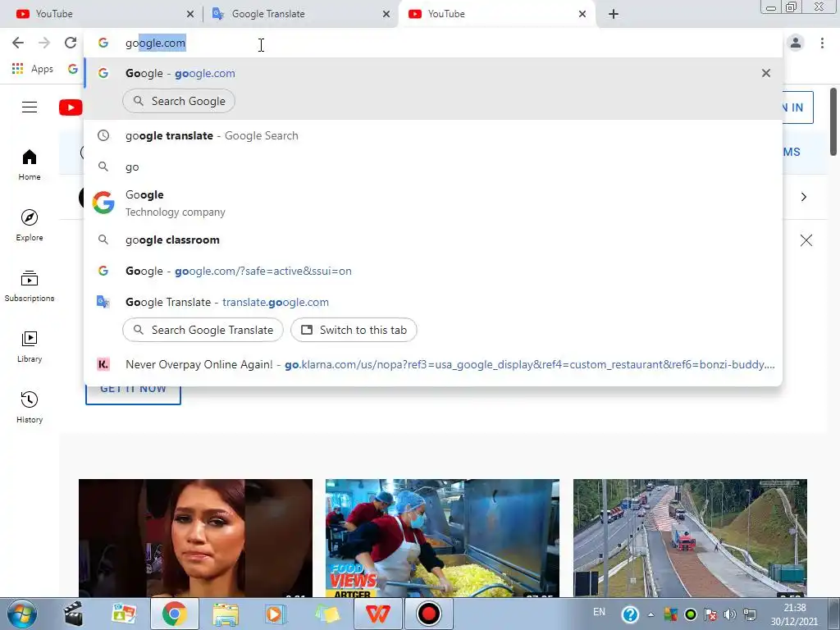Open the Food Views kitchen video thumbnail

[442, 538]
